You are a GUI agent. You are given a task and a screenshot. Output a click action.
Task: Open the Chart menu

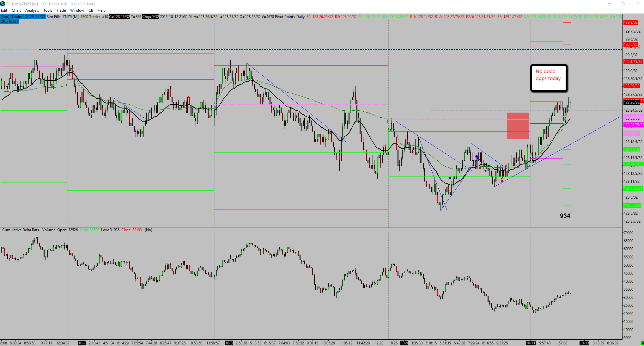(16, 10)
